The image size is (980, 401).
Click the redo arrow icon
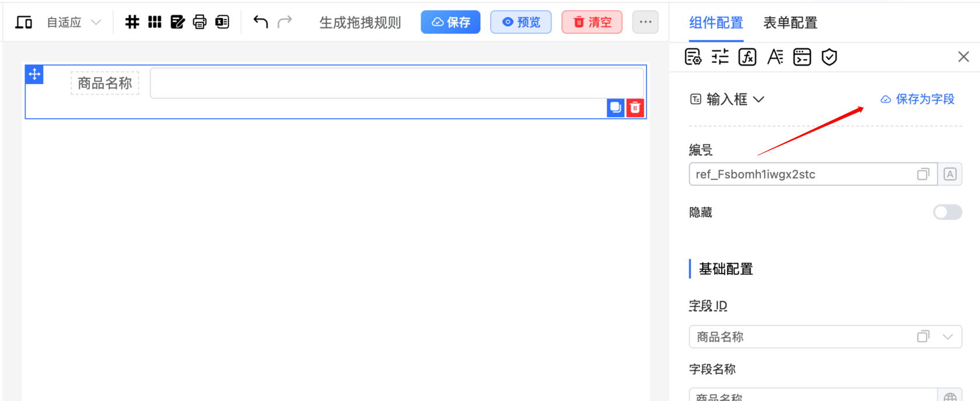[x=285, y=22]
